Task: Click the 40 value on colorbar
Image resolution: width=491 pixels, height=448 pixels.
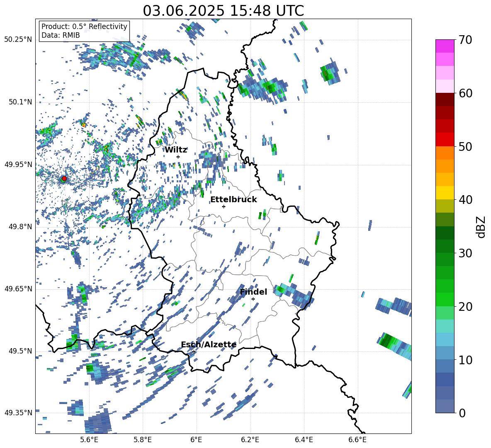Action: [465, 200]
